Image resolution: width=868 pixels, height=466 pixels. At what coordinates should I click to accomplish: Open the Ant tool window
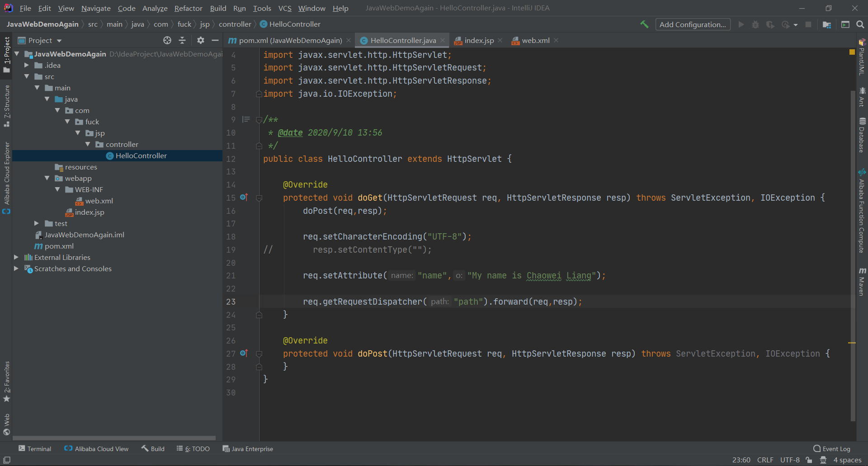coord(862,97)
